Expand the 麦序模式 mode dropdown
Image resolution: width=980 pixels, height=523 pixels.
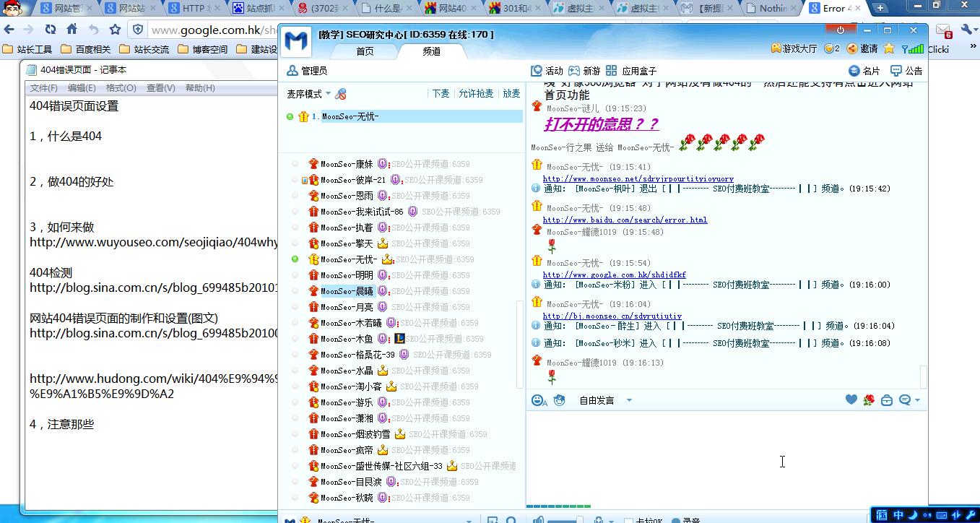[328, 94]
